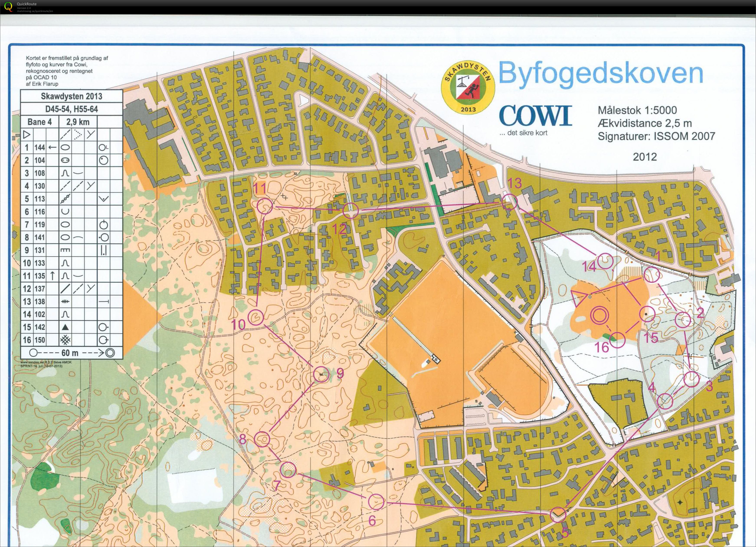The width and height of the screenshot is (756, 547).
Task: Click the black triangle symbol in row 15
Action: pyautogui.click(x=65, y=327)
